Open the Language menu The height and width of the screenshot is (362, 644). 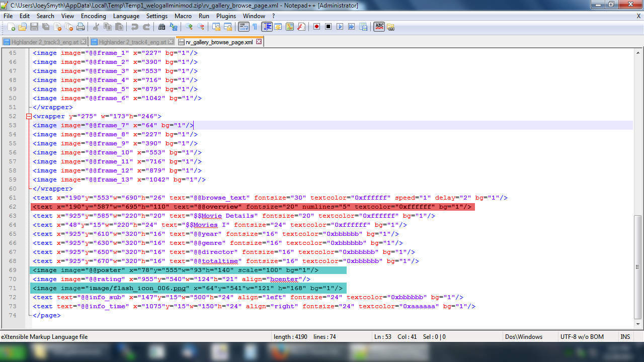coord(126,16)
